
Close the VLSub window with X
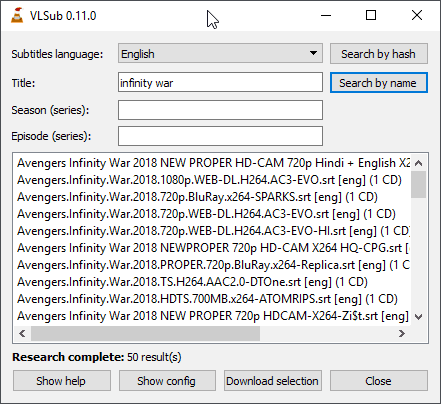pos(417,15)
